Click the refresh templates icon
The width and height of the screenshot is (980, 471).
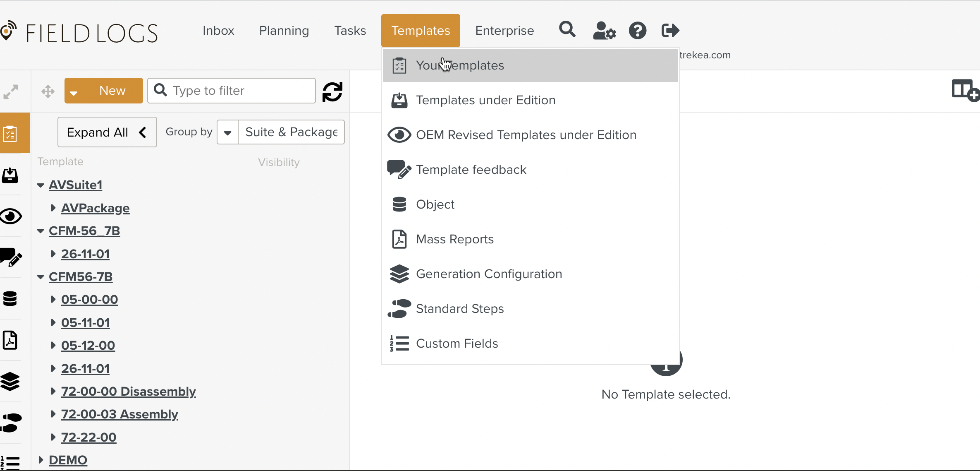click(x=332, y=91)
